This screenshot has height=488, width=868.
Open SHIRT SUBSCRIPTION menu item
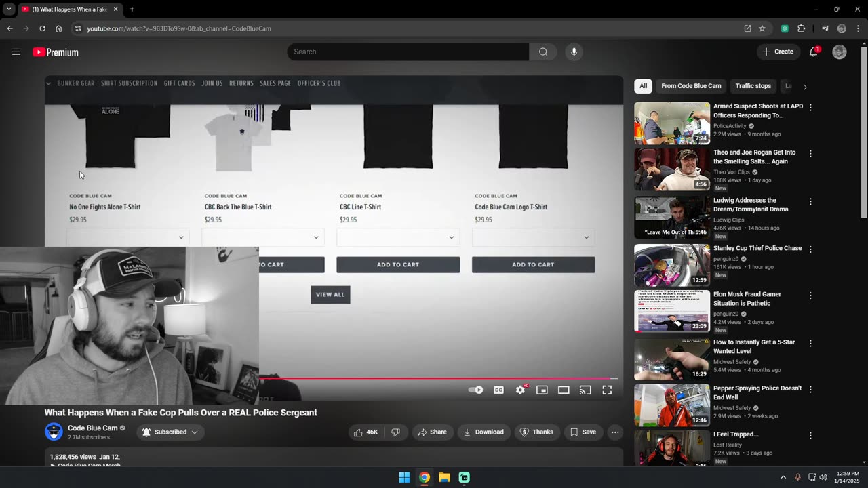pos(129,83)
